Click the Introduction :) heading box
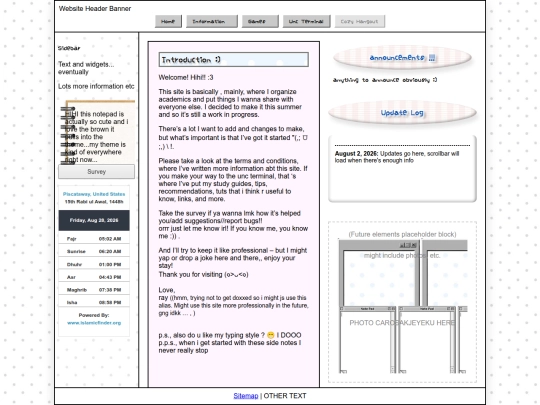Screen dimensions: 540x405 coord(233,60)
